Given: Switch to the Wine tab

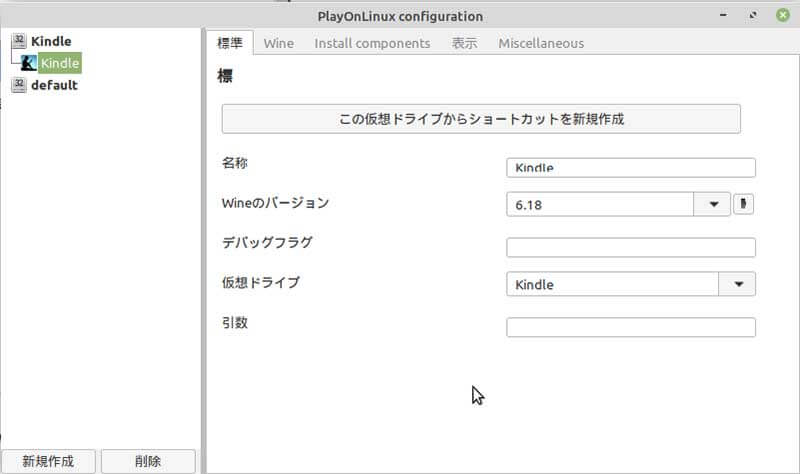Looking at the screenshot, I should point(279,43).
